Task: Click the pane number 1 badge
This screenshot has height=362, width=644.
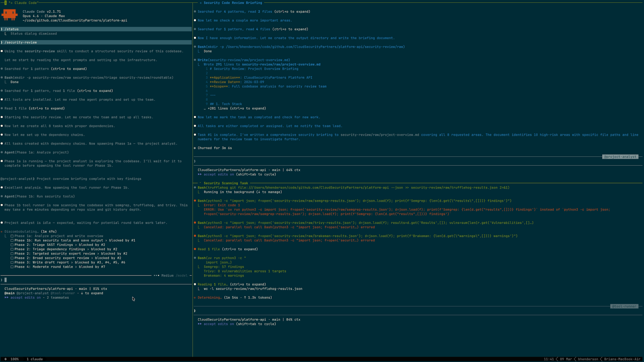Action: 6,2
